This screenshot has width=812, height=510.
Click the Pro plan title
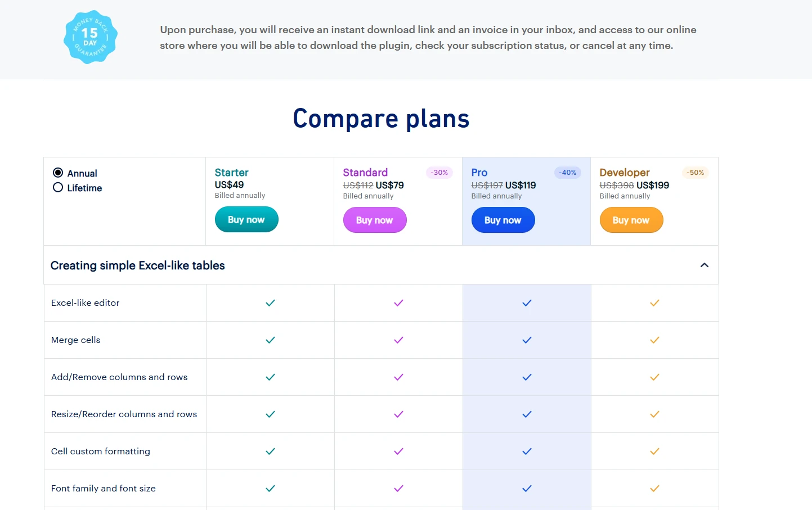(x=479, y=173)
